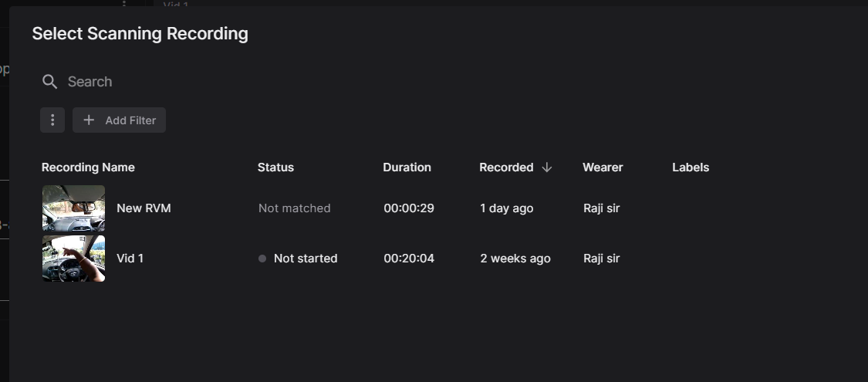Click the search magnifier icon
This screenshot has width=868, height=382.
[x=50, y=82]
